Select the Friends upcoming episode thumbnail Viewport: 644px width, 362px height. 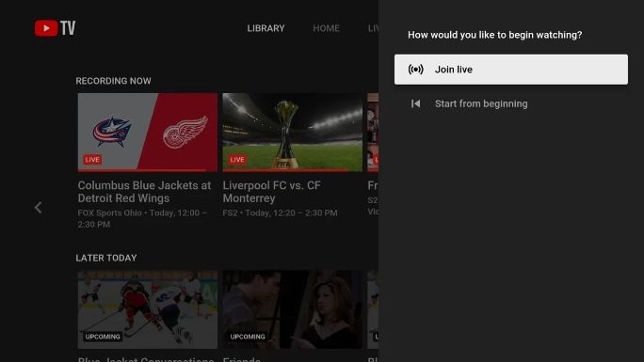pyautogui.click(x=293, y=309)
